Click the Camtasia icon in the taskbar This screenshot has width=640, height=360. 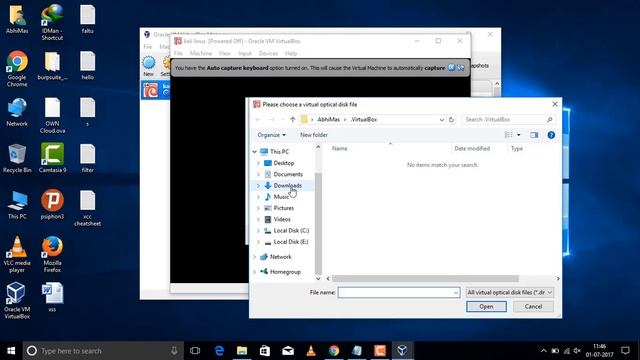tap(380, 351)
